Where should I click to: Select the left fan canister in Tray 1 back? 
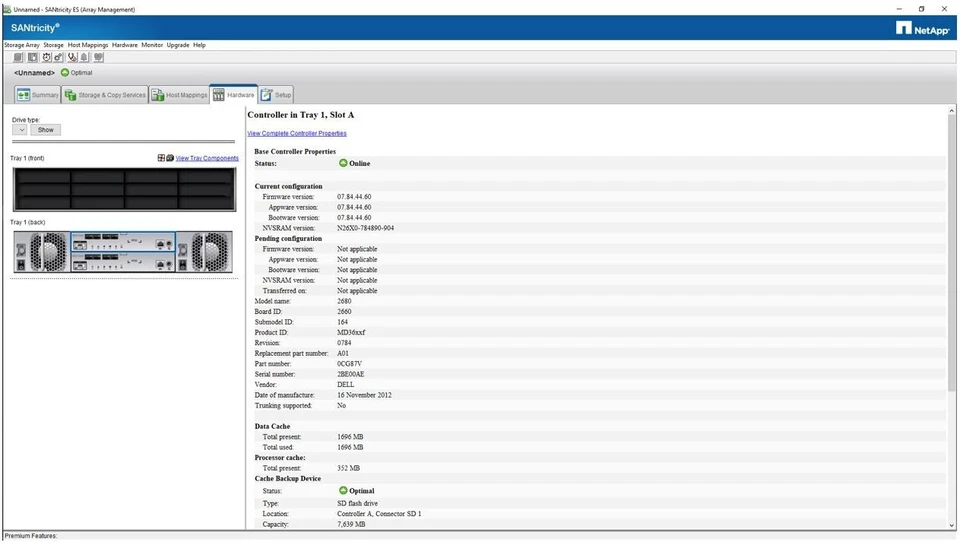coord(48,251)
